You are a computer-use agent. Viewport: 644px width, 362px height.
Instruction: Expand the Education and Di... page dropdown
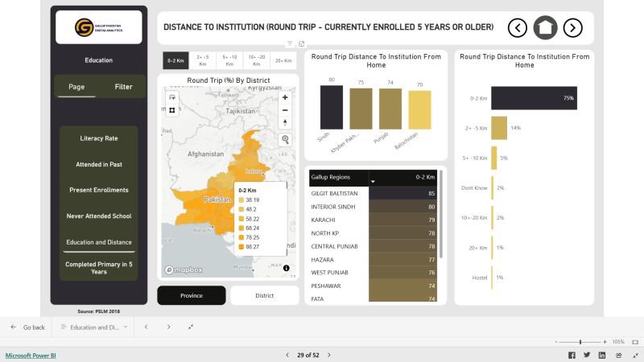click(126, 327)
